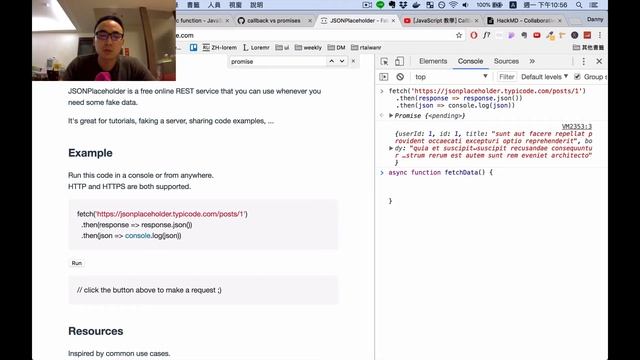Viewport: 640px width, 360px height.
Task: Click the dark circular extension icon
Action: (575, 36)
